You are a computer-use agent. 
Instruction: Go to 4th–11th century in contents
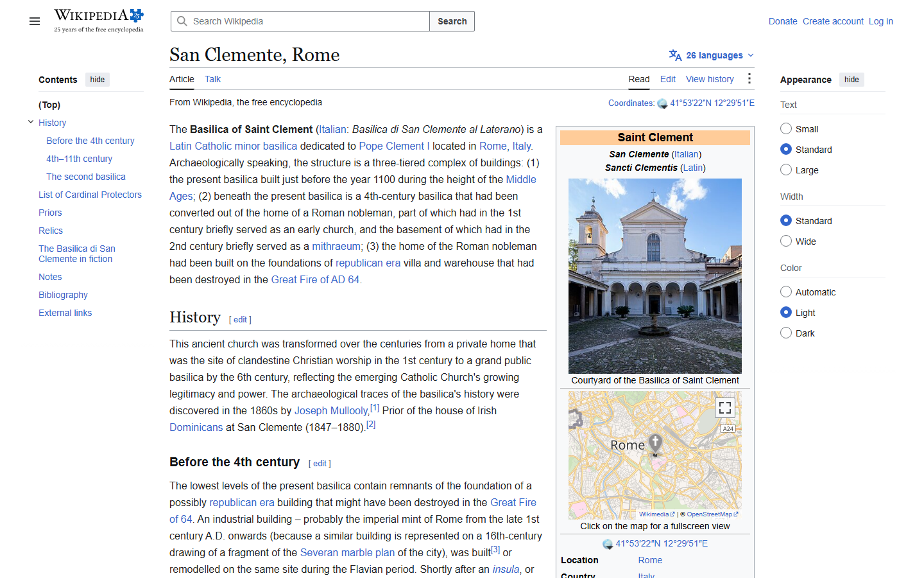(x=79, y=159)
